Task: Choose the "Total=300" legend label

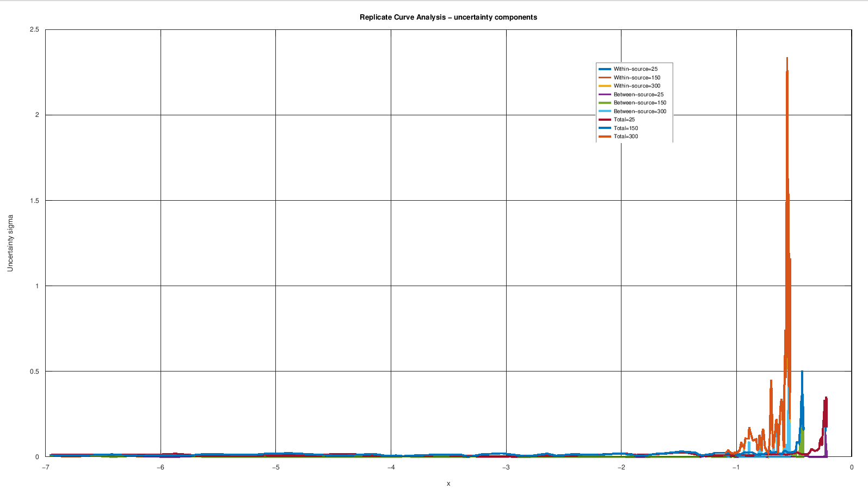Action: point(626,137)
